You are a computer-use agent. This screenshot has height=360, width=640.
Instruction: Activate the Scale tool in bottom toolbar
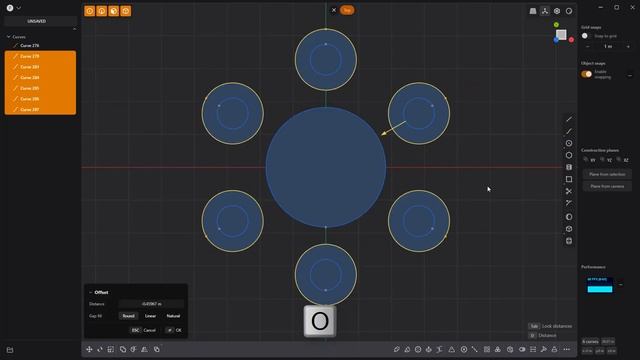pos(111,349)
